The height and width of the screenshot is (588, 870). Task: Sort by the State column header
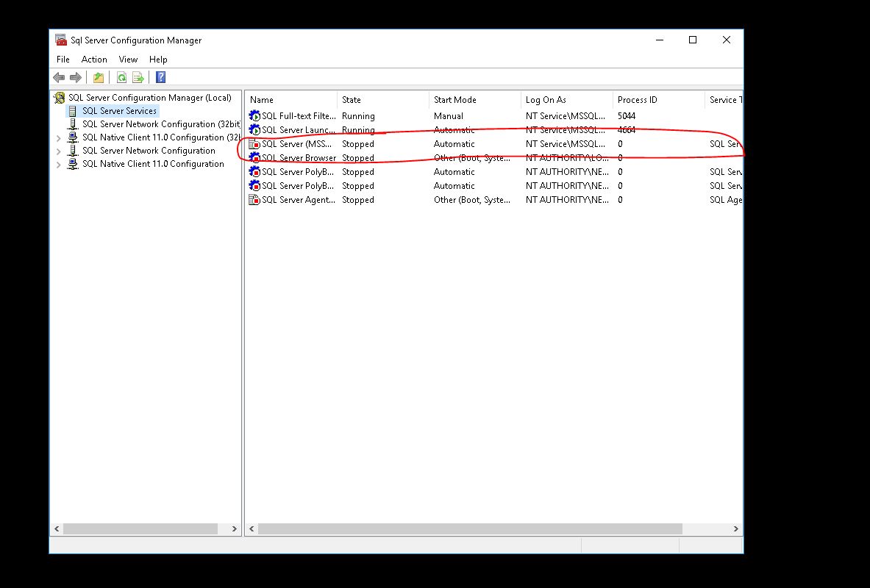[x=383, y=100]
